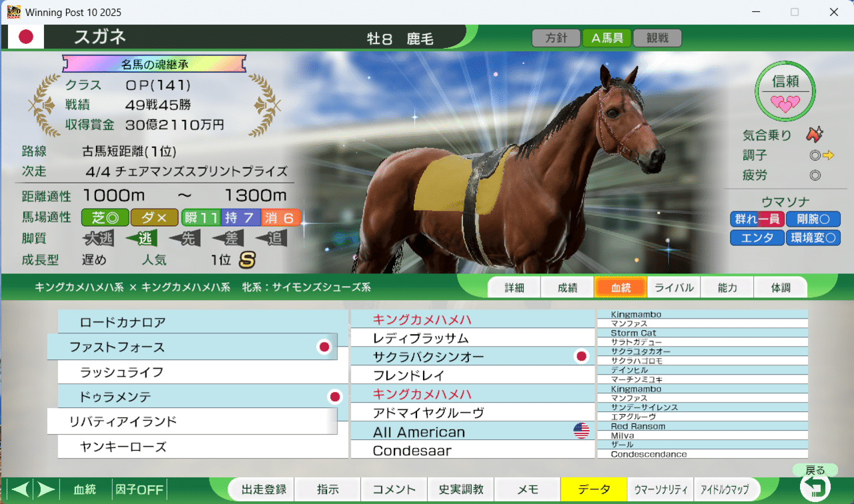854x504 pixels.
Task: Switch to the 能力 tab
Action: 727,287
